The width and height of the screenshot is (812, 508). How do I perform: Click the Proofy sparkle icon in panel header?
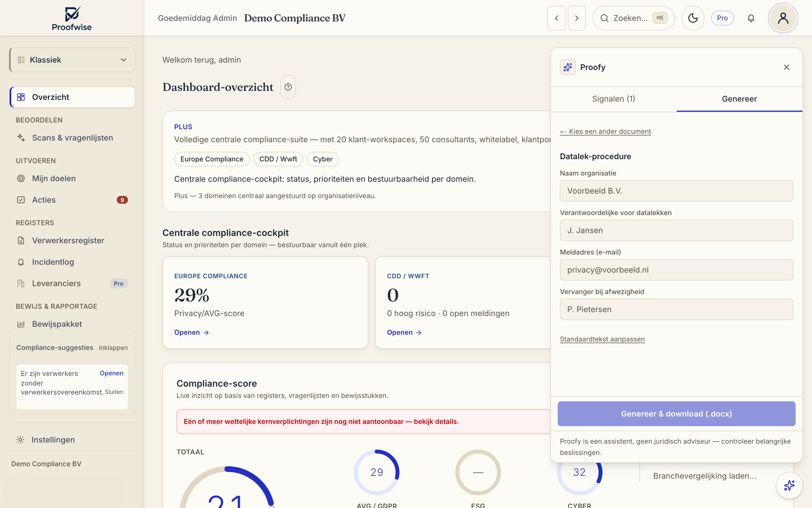[x=568, y=67]
